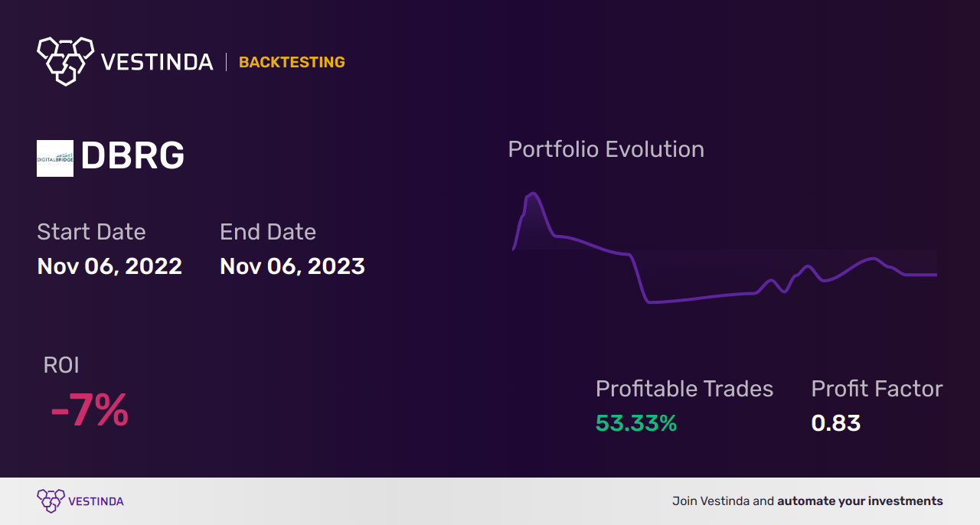Select the Start Date label
980x525 pixels.
(x=91, y=231)
